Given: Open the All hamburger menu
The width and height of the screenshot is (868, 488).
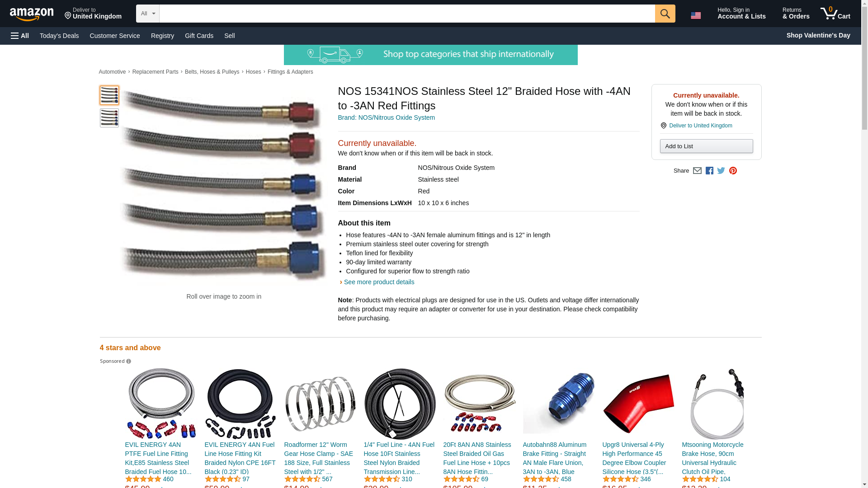Looking at the screenshot, I should point(20,36).
